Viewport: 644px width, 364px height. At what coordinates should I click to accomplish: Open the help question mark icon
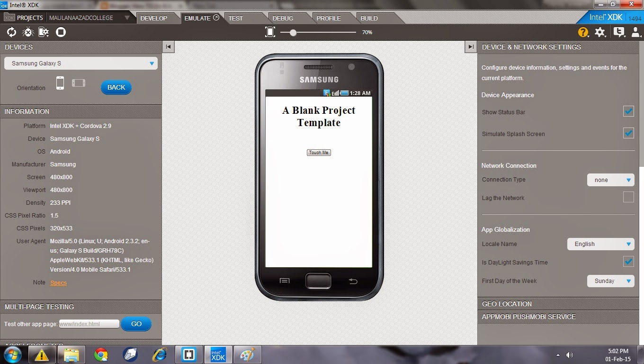583,32
